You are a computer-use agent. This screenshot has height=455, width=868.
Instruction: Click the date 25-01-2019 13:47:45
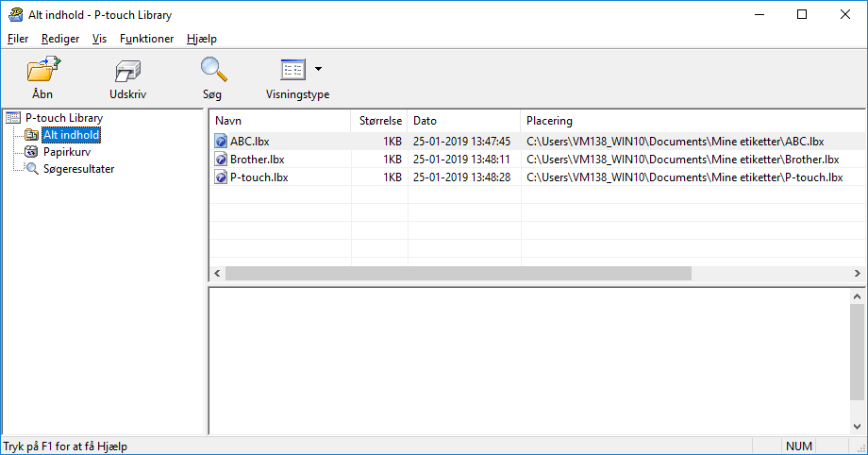click(461, 142)
